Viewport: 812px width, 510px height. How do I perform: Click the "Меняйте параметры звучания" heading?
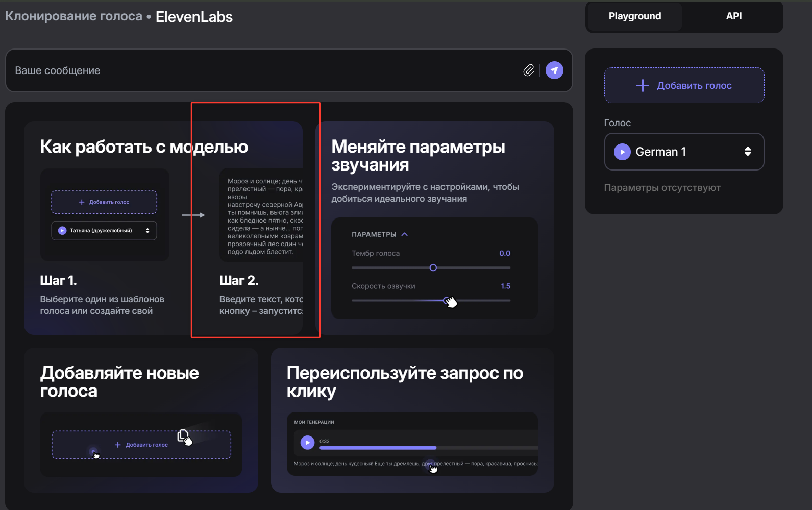[419, 156]
